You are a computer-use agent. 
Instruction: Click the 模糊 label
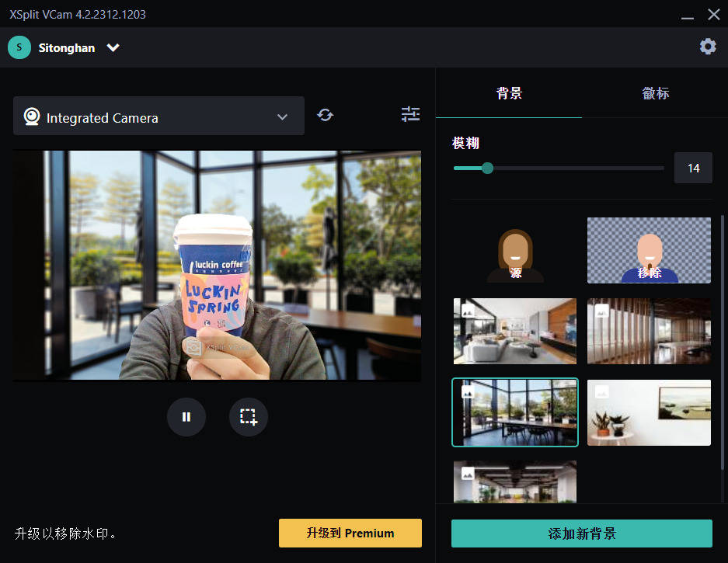465,143
